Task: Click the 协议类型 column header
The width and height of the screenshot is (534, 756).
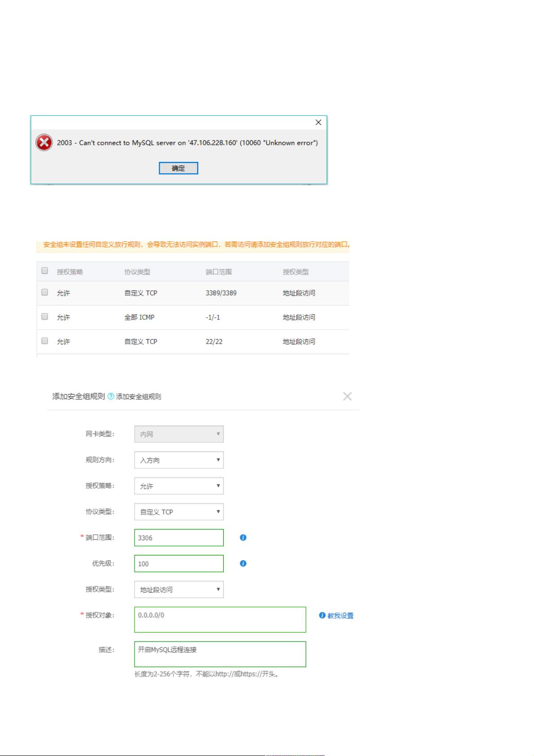Action: 137,272
